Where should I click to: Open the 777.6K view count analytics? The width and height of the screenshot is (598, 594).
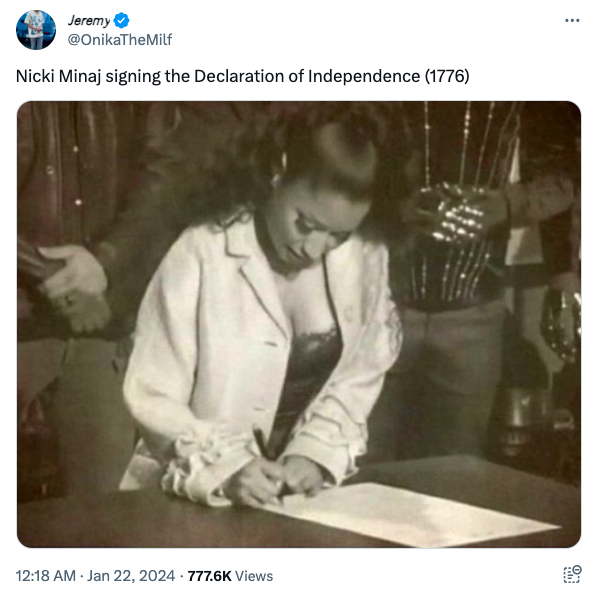[x=209, y=576]
